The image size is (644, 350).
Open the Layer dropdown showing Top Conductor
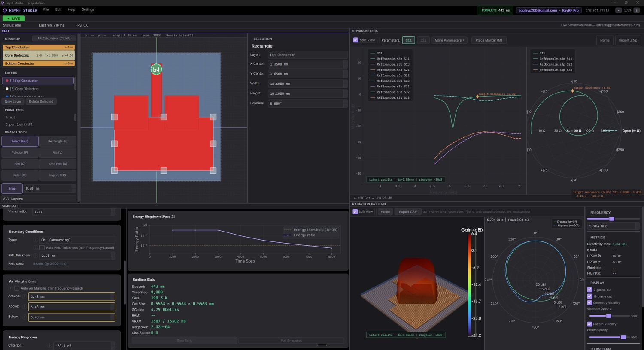click(x=307, y=55)
